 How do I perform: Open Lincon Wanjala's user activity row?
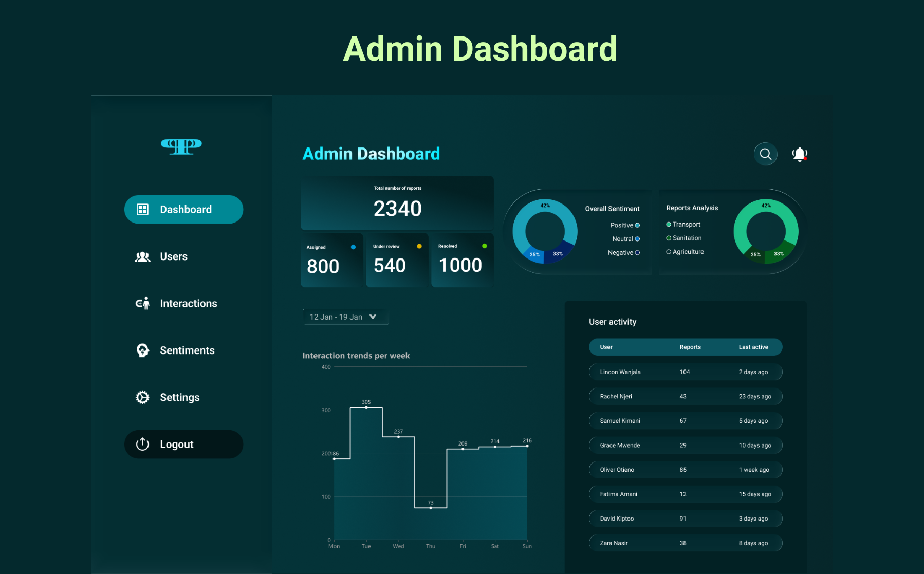[685, 372]
